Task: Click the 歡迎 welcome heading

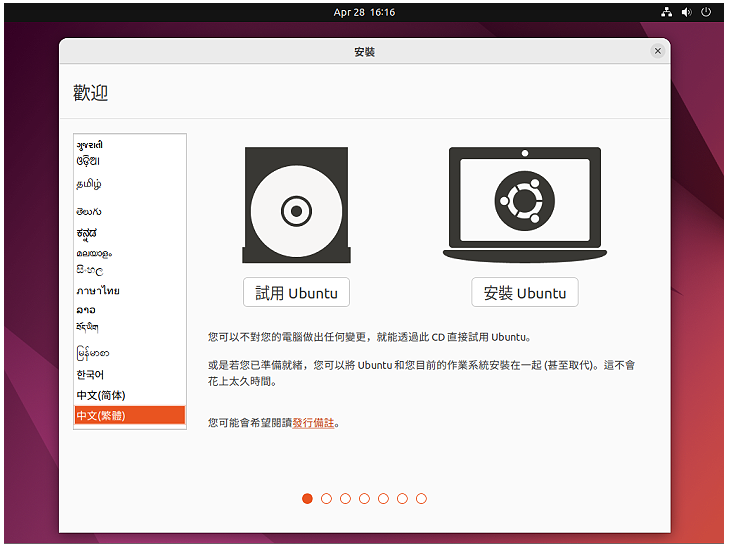Action: click(x=90, y=92)
